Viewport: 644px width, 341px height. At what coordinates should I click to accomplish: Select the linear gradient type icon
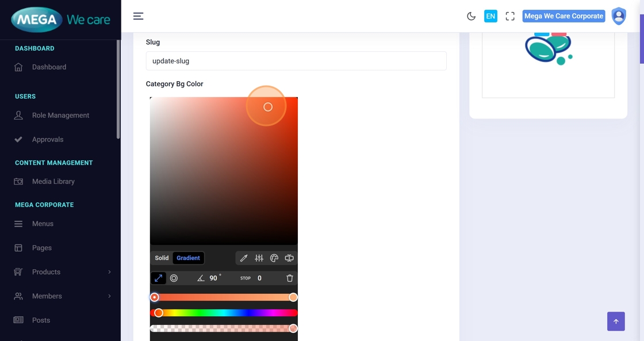(159, 278)
